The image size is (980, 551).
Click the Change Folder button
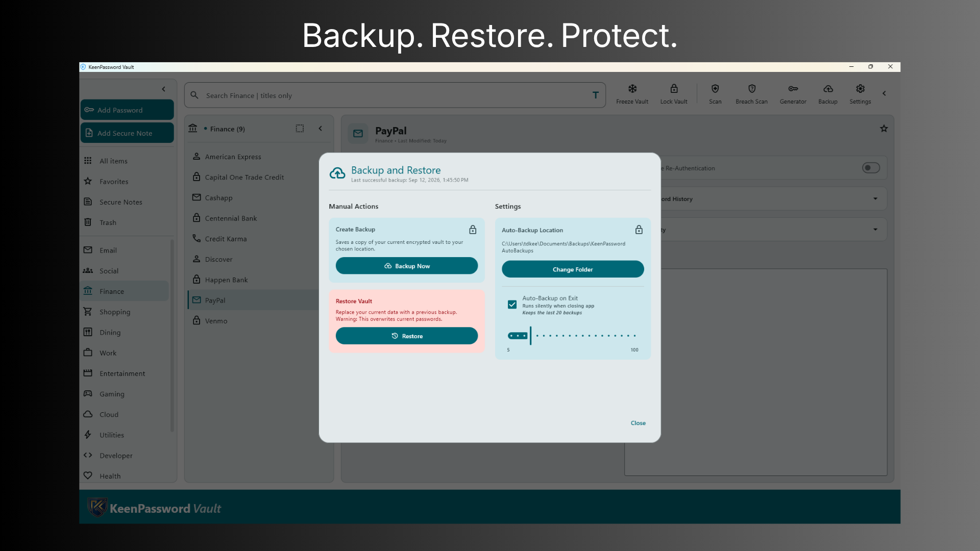[x=573, y=269]
